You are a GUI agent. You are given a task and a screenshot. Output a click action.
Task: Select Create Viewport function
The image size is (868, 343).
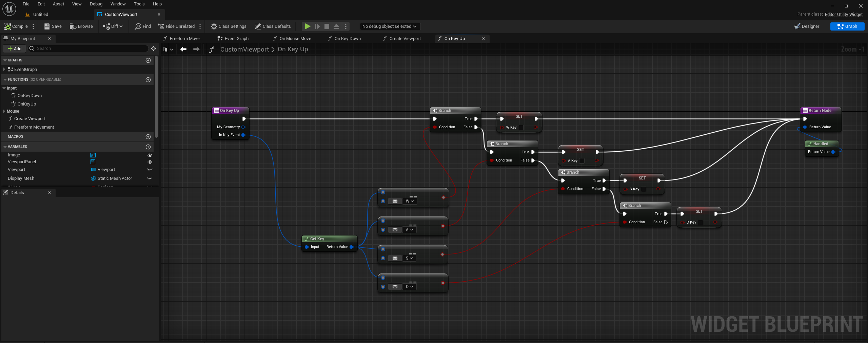coord(30,119)
